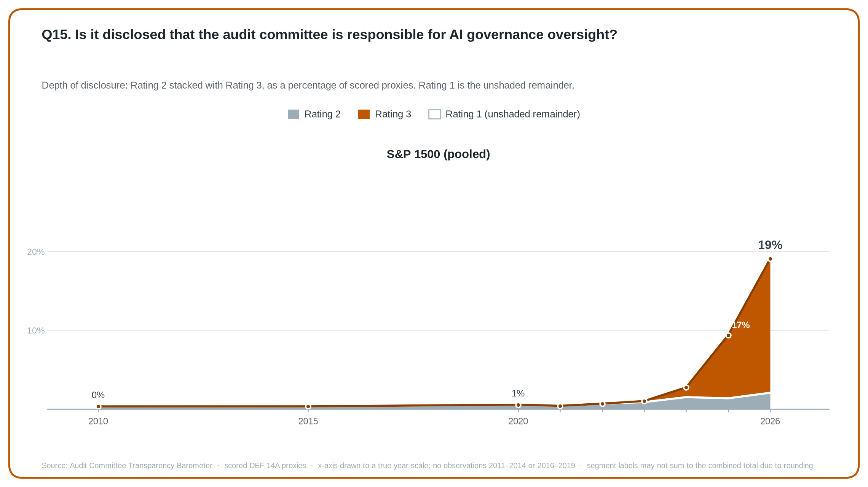Click the 1% label above 2020
The width and height of the screenshot is (868, 487).
tap(518, 393)
